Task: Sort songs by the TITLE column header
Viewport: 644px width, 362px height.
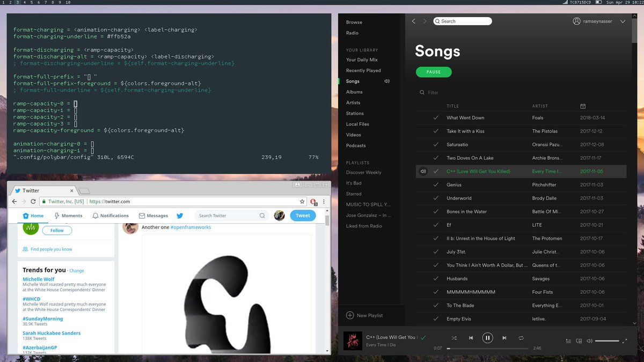Action: click(453, 106)
